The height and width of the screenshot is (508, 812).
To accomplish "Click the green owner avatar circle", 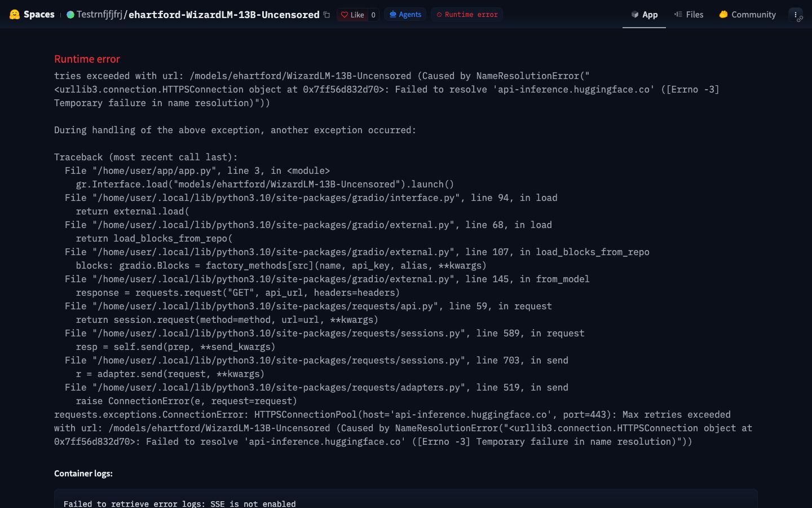I will point(70,15).
